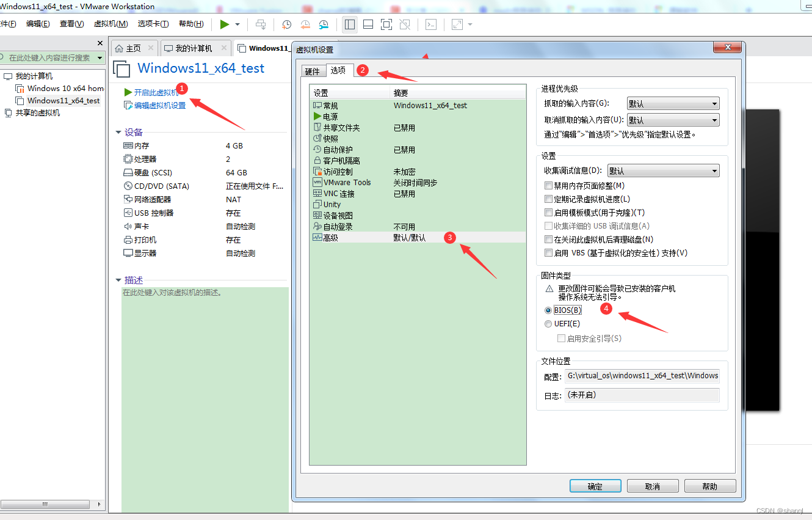Open the 选项卡(T) menu

[x=153, y=24]
